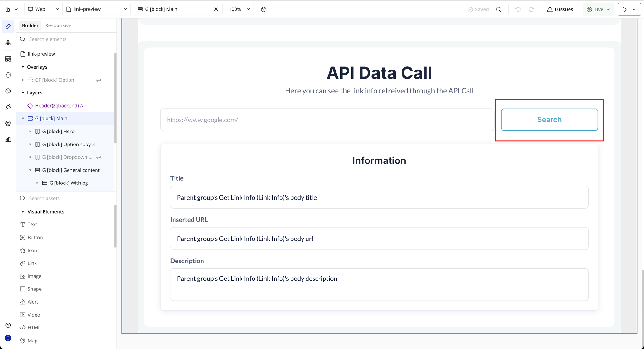Open the Settings gear icon in sidebar
The width and height of the screenshot is (644, 349).
click(8, 123)
